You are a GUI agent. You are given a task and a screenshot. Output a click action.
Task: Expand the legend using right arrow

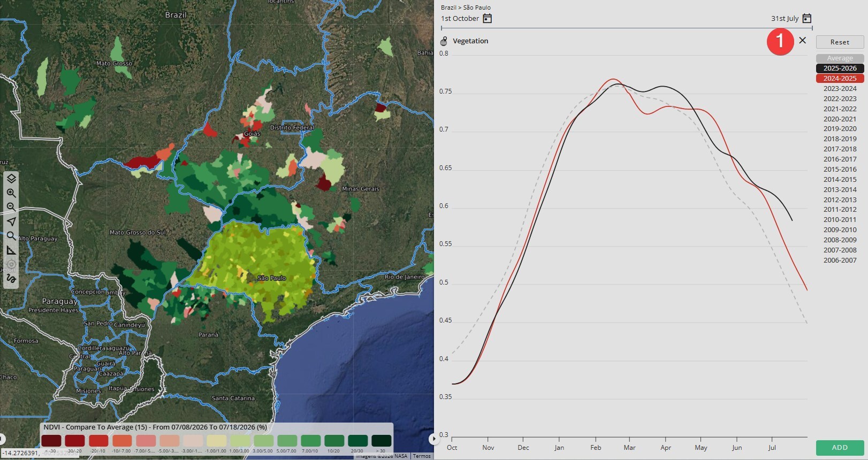433,439
